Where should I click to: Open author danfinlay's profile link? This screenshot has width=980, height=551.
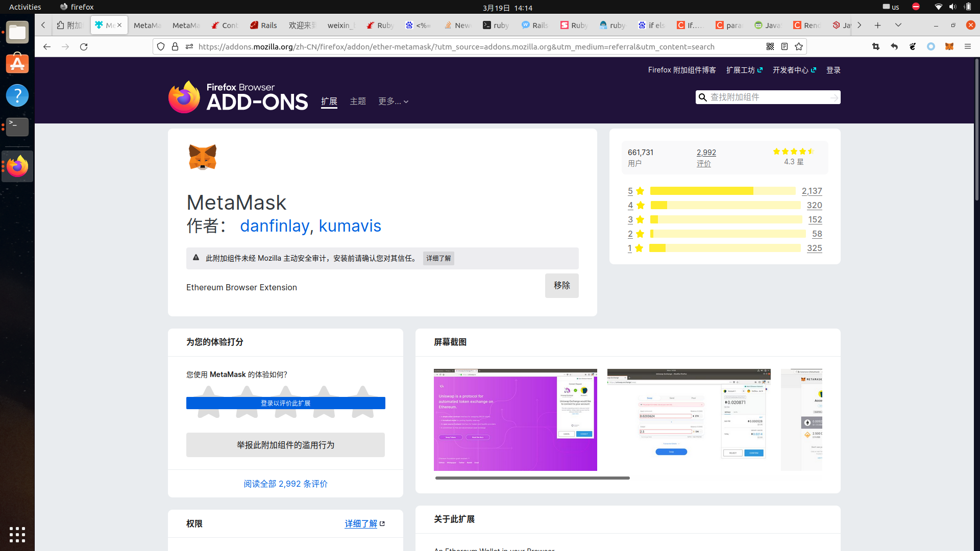pyautogui.click(x=275, y=226)
